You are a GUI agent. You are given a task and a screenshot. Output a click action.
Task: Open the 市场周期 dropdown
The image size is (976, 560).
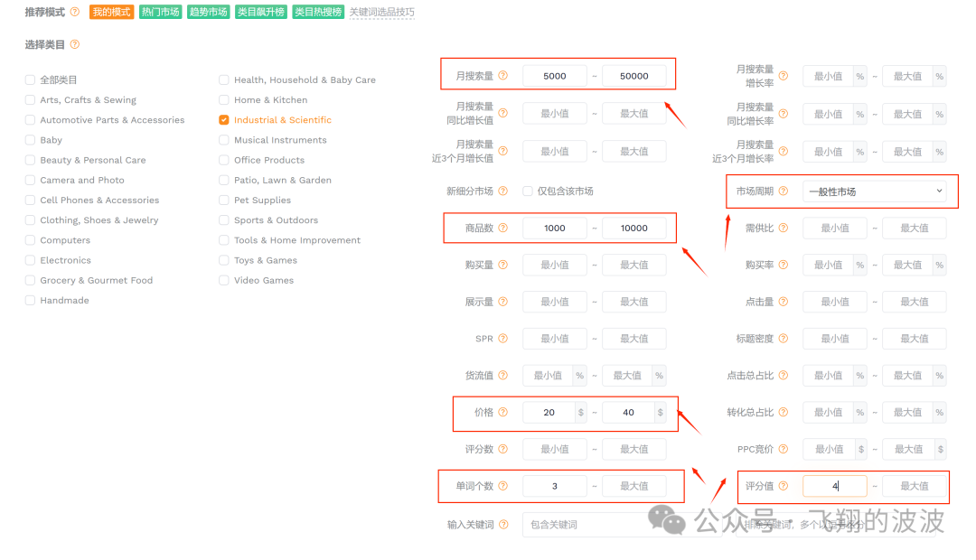(874, 191)
